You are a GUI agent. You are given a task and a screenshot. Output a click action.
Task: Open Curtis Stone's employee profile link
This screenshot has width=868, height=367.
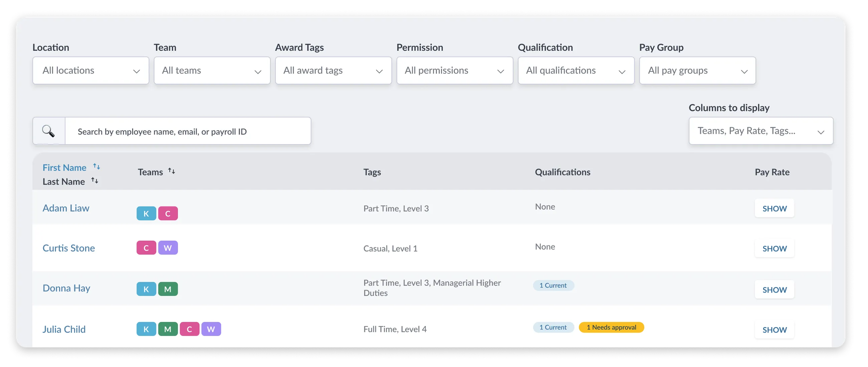[x=69, y=248]
